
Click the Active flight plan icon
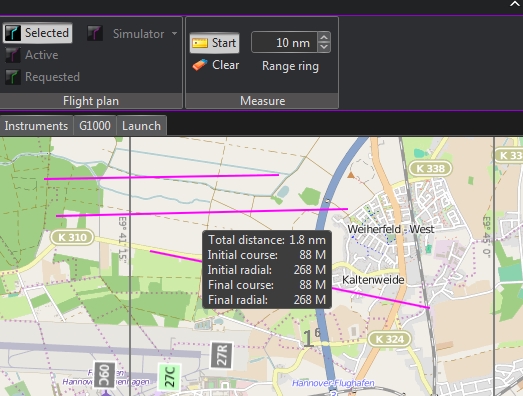[x=13, y=55]
